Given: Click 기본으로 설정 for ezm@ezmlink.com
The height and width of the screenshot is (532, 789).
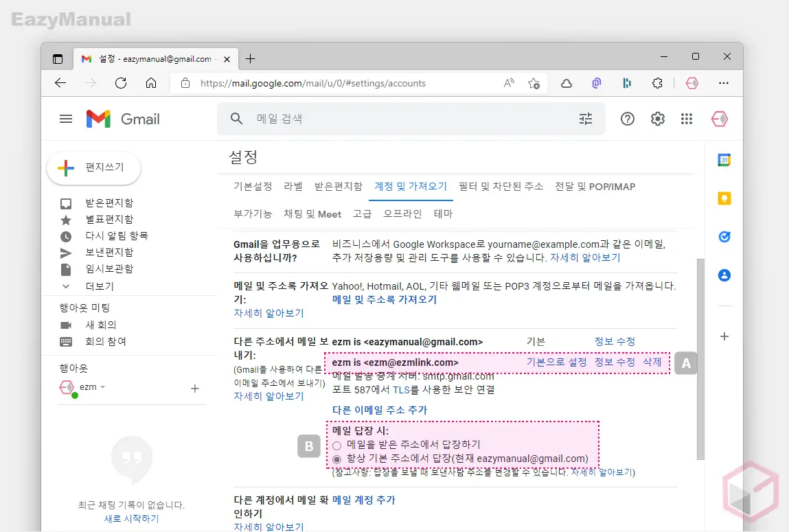Looking at the screenshot, I should 556,362.
